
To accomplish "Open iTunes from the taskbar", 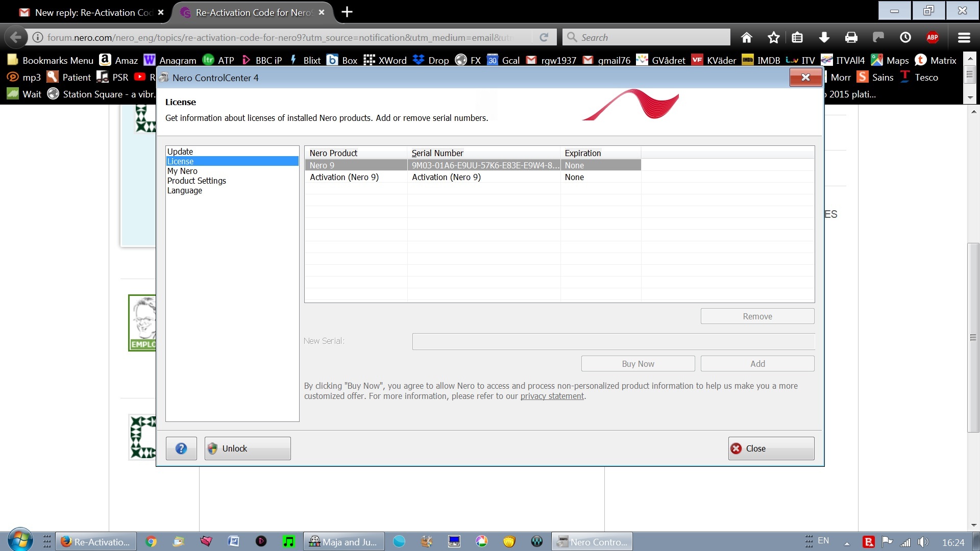I will (x=289, y=541).
